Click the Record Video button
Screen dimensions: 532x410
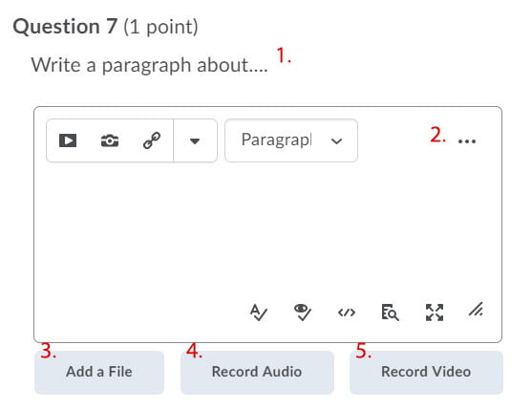(x=426, y=372)
